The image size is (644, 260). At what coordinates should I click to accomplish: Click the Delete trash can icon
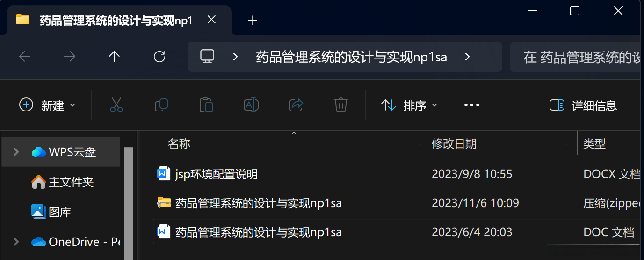click(x=341, y=105)
